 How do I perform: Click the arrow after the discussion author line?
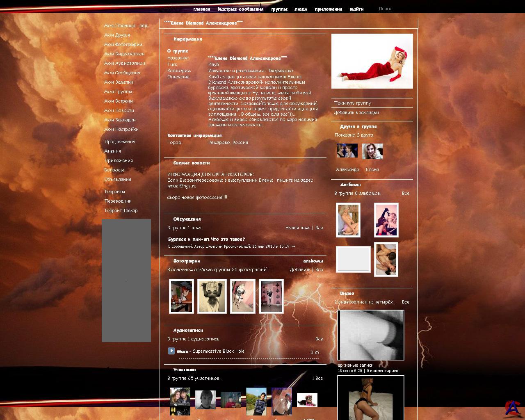pos(293,247)
